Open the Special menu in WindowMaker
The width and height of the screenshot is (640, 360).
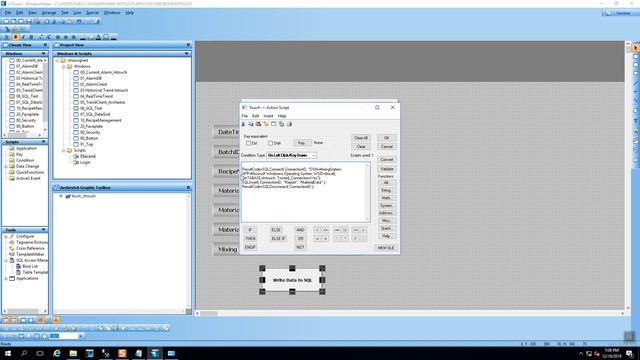[92, 13]
